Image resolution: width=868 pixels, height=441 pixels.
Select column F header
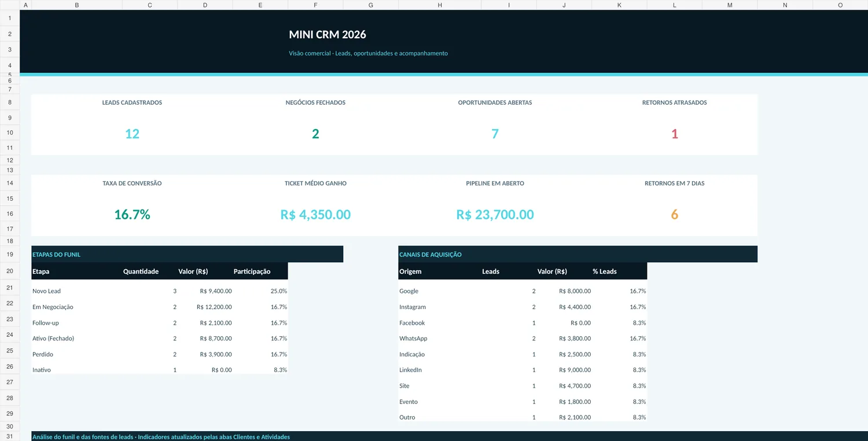coord(315,5)
